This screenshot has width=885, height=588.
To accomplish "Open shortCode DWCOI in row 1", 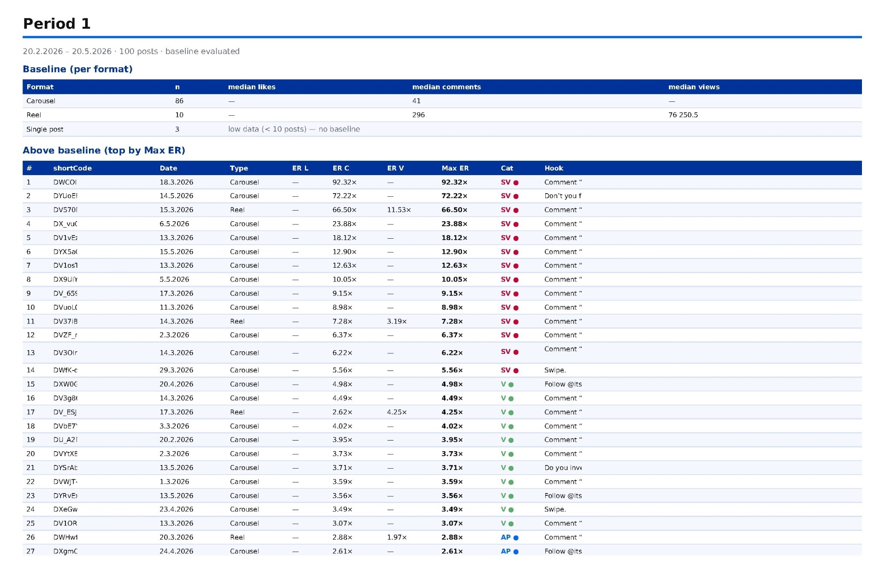I will [65, 182].
